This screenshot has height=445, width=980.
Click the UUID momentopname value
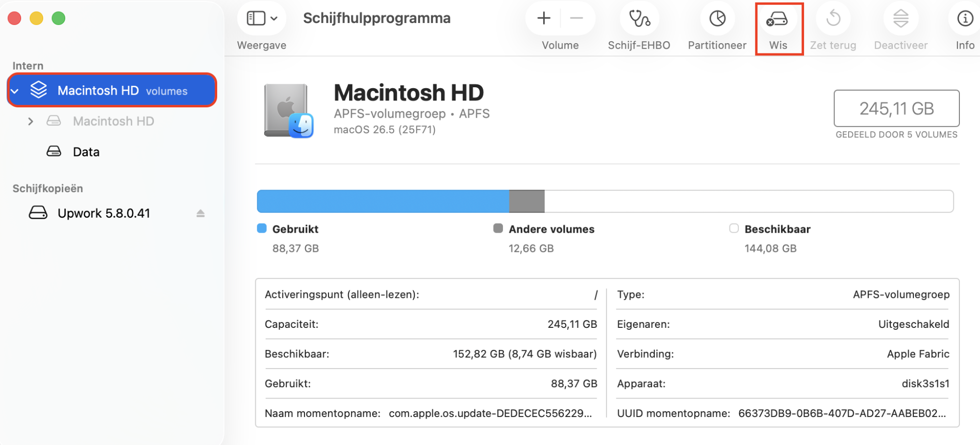(842, 414)
